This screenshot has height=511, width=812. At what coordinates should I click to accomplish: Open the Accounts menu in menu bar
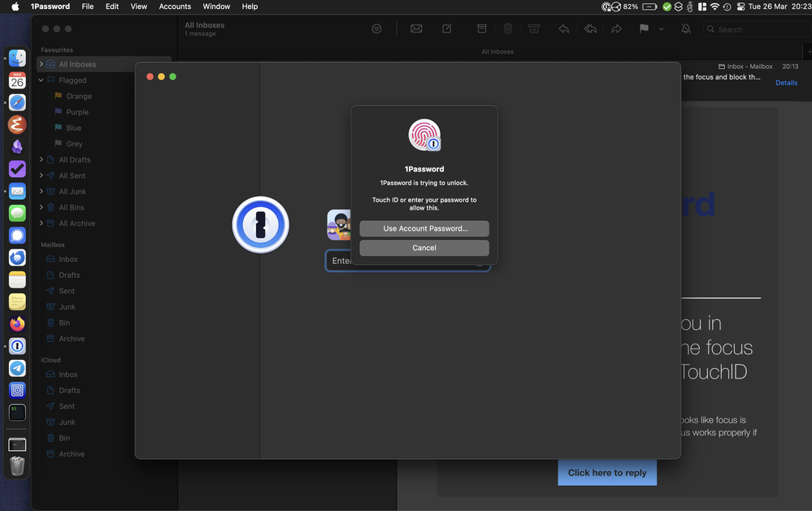[175, 6]
